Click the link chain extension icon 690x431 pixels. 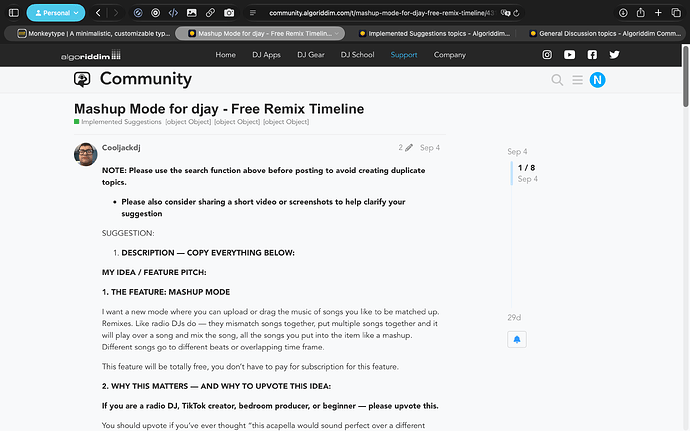tap(210, 13)
